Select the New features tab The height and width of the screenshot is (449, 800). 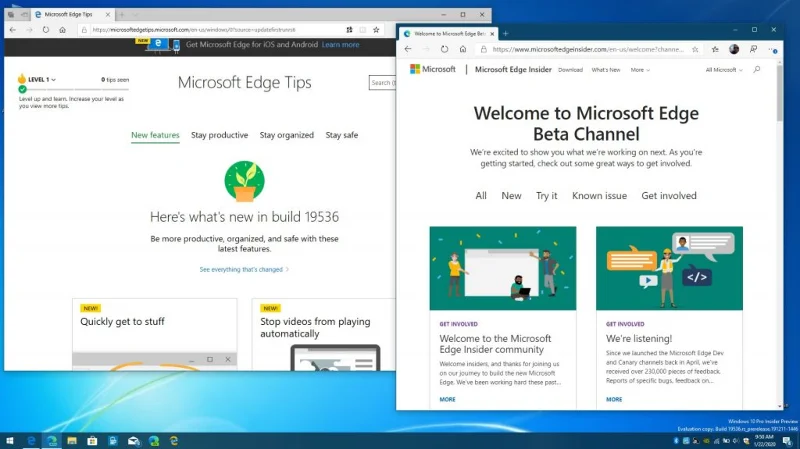155,135
